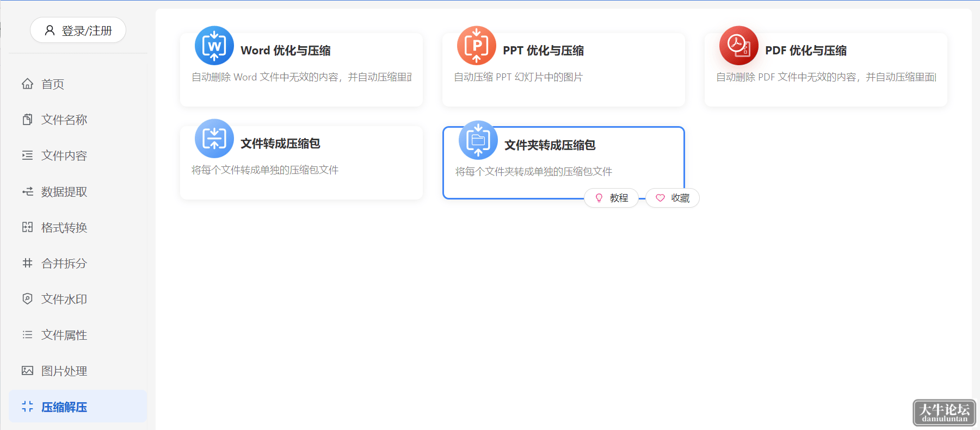Go to 文件名称 section
This screenshot has width=980, height=430.
[x=78, y=120]
